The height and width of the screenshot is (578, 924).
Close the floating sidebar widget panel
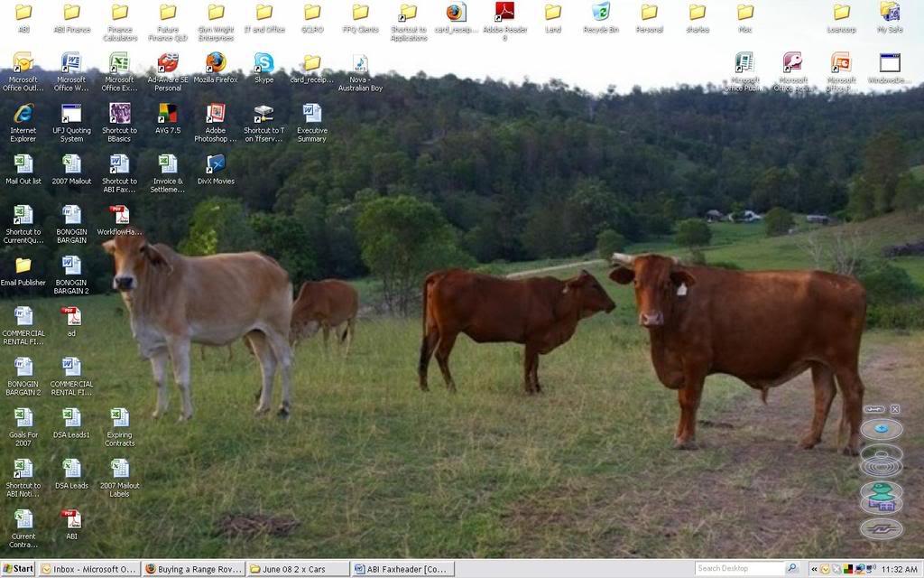coord(895,409)
